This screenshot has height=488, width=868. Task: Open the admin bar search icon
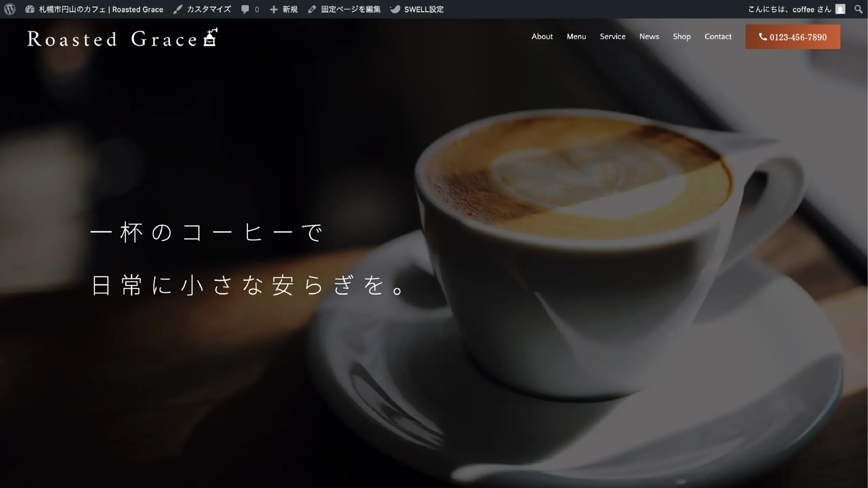click(x=858, y=9)
